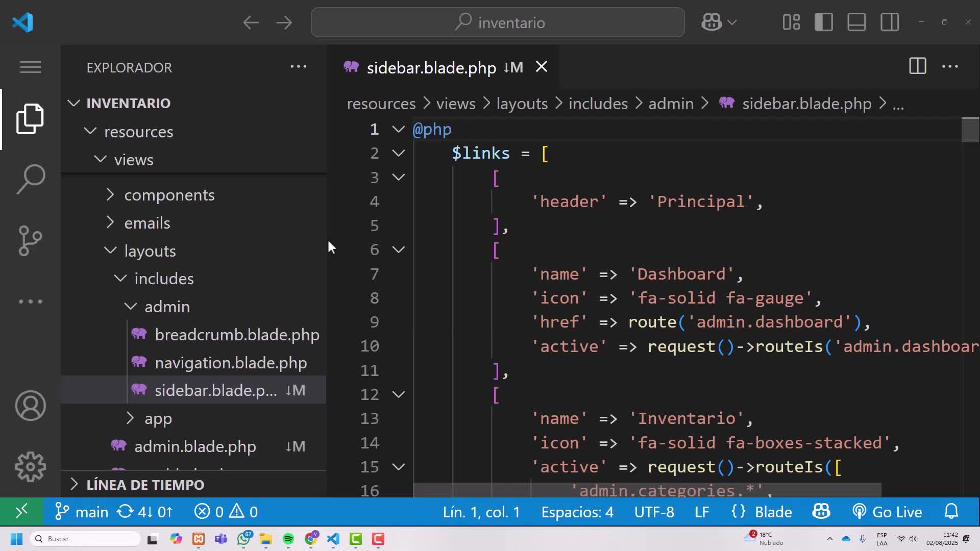Toggle the primary side bar
The width and height of the screenshot is (980, 551).
[824, 22]
